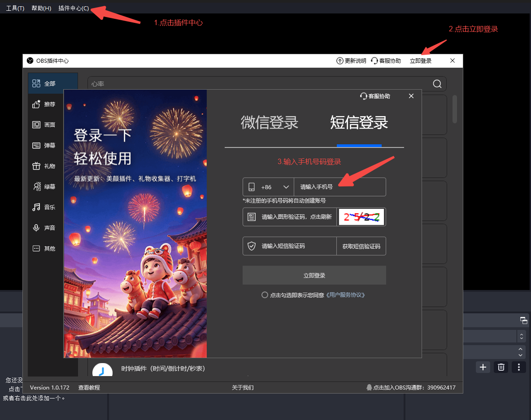The width and height of the screenshot is (531, 420).
Task: Check the user agreement radio button
Action: (265, 295)
